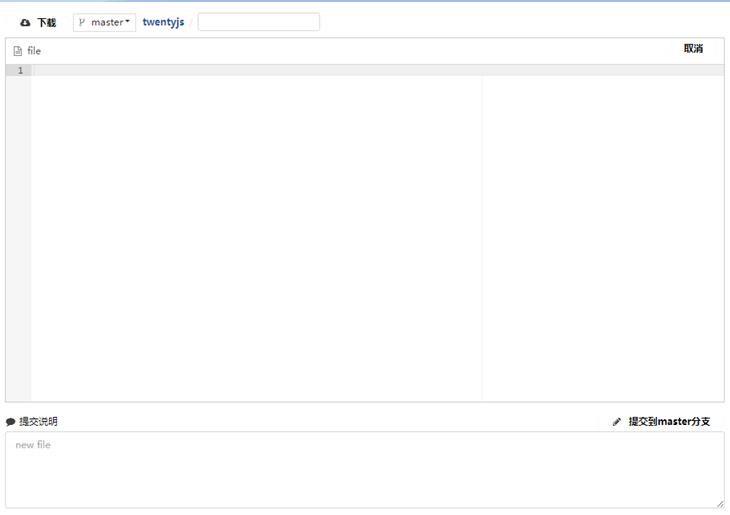Image resolution: width=730 pixels, height=515 pixels.
Task: Click the file document icon
Action: [18, 51]
